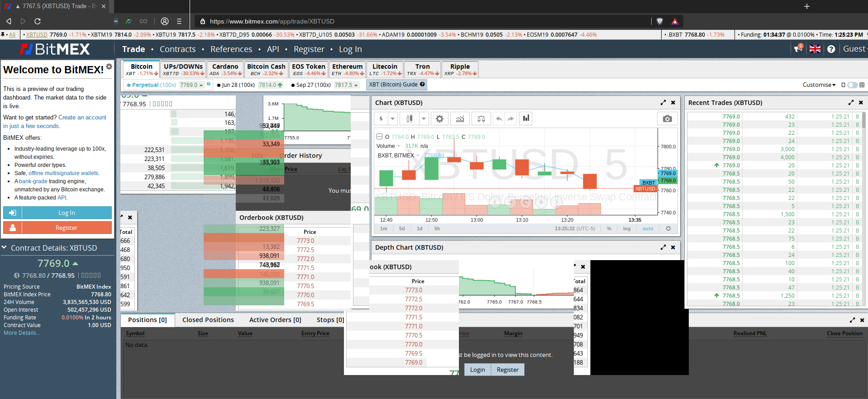Collapse the Contract Details: XBTUSD section
The width and height of the screenshot is (868, 399).
[5, 248]
